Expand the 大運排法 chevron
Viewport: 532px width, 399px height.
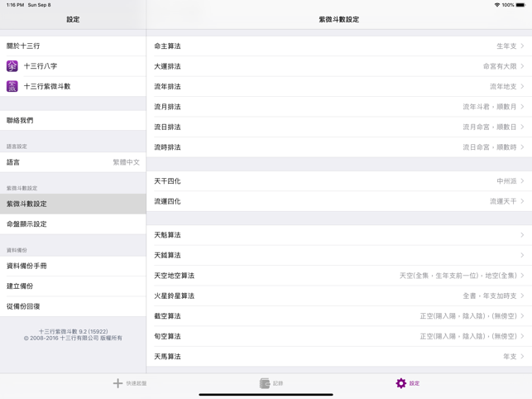coord(522,66)
